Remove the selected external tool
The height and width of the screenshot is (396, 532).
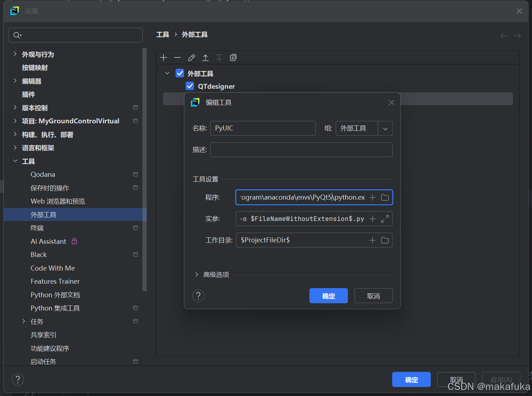(177, 57)
